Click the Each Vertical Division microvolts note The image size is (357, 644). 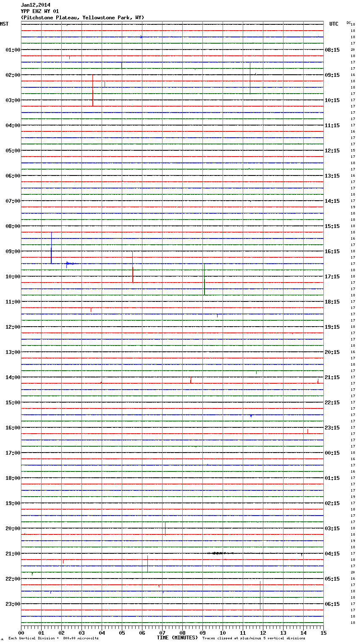(x=53, y=639)
